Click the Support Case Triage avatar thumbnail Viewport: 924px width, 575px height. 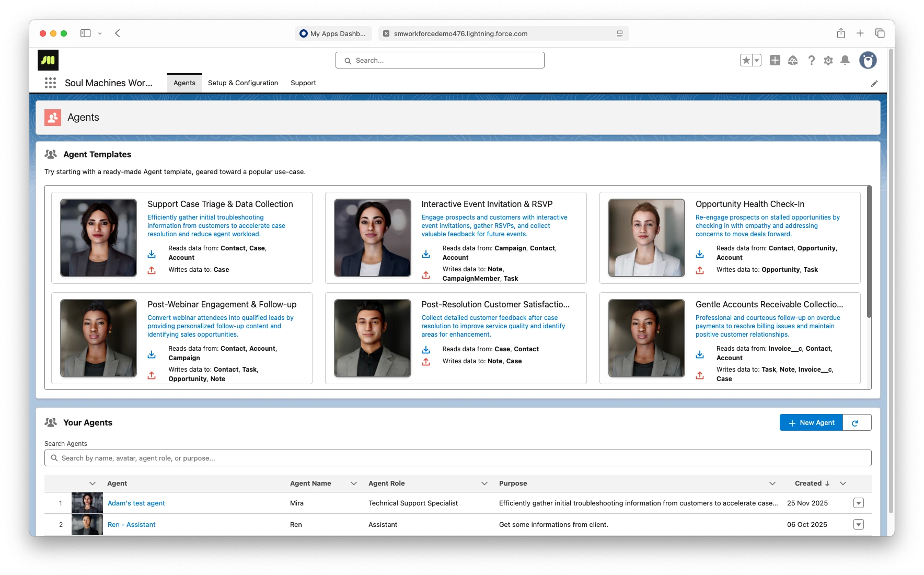(x=98, y=238)
